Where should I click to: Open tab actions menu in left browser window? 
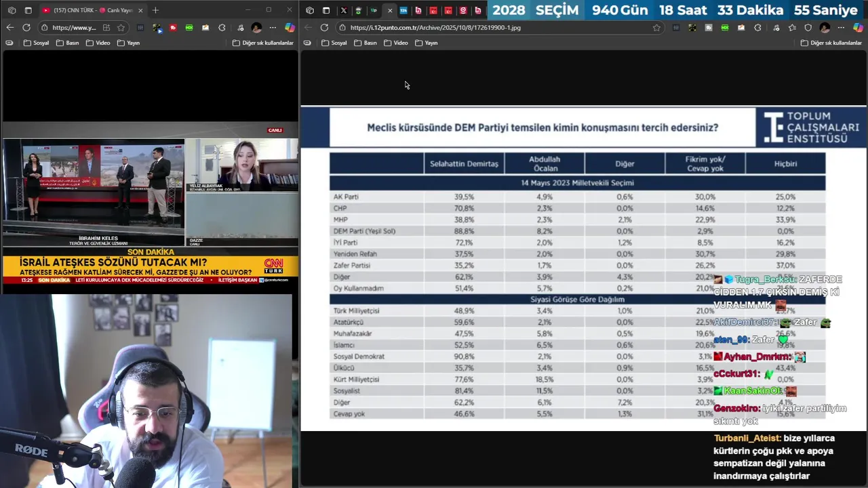[28, 10]
